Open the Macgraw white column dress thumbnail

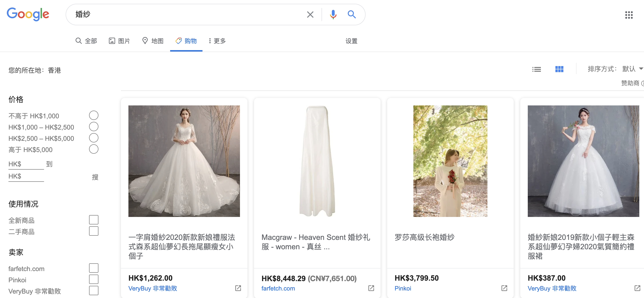pos(317,161)
